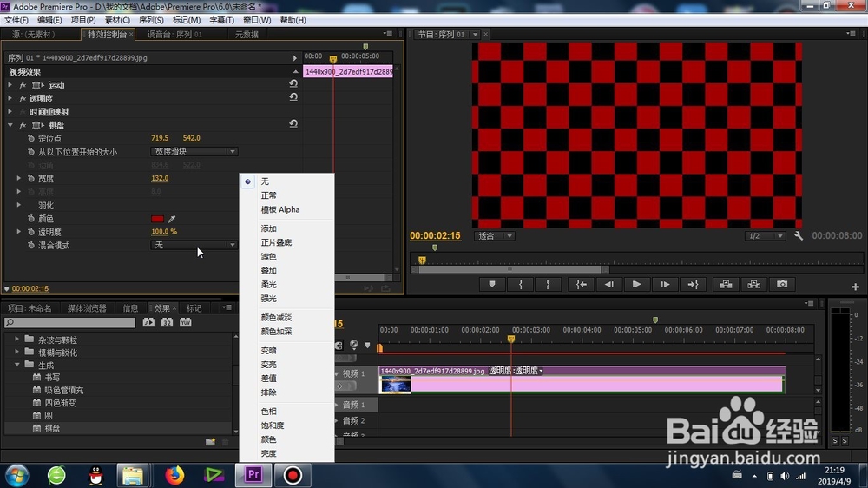Mark in point in program monitor
868x488 pixels.
[520, 284]
